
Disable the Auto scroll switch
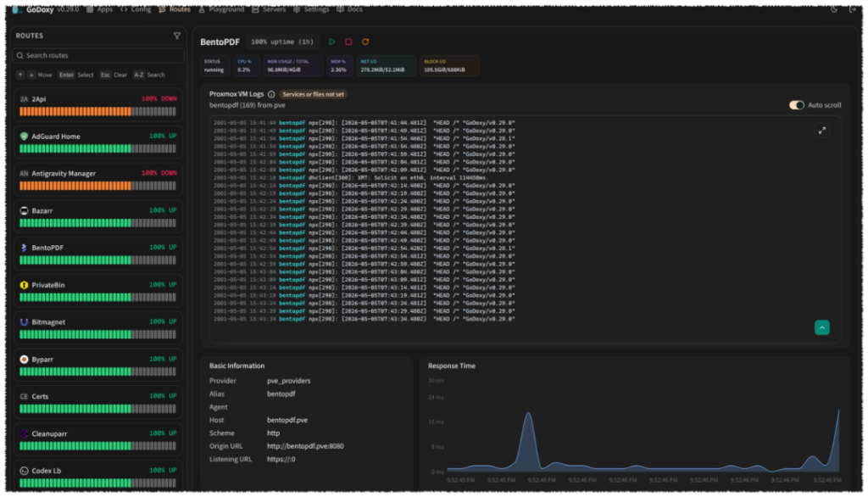tap(797, 105)
